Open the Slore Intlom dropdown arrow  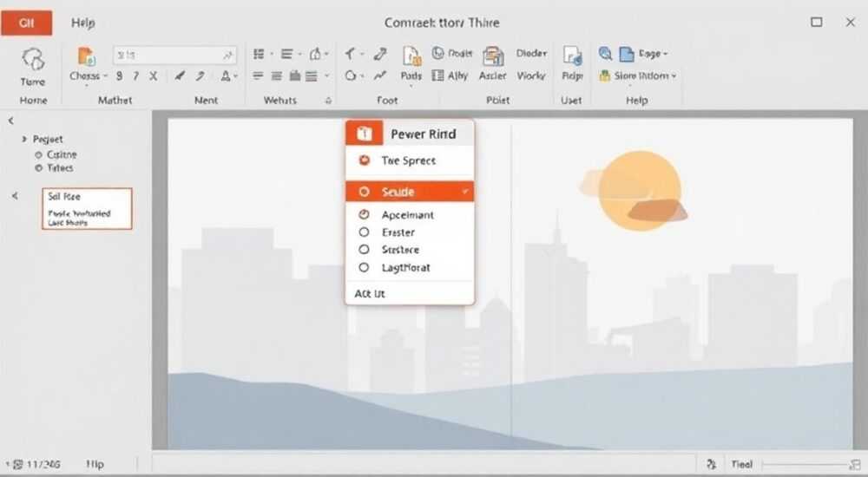coord(674,75)
